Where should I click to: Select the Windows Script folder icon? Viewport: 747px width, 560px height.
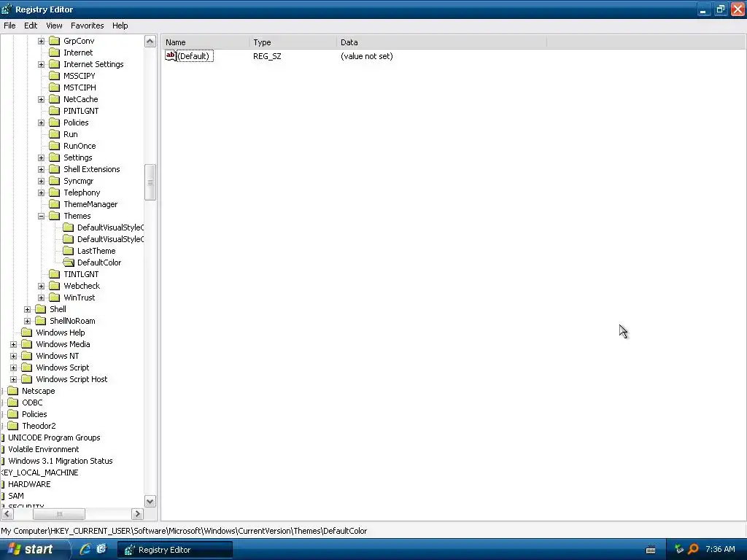pos(27,367)
